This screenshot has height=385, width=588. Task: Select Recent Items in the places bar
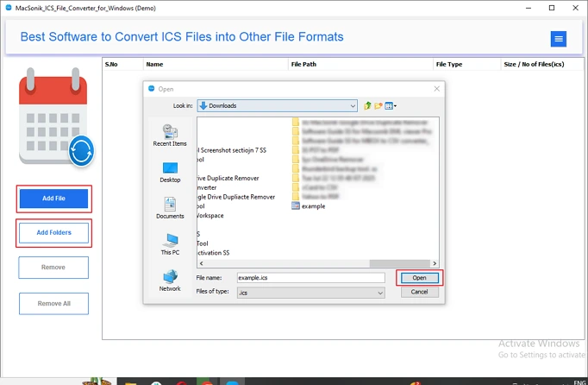(x=170, y=136)
